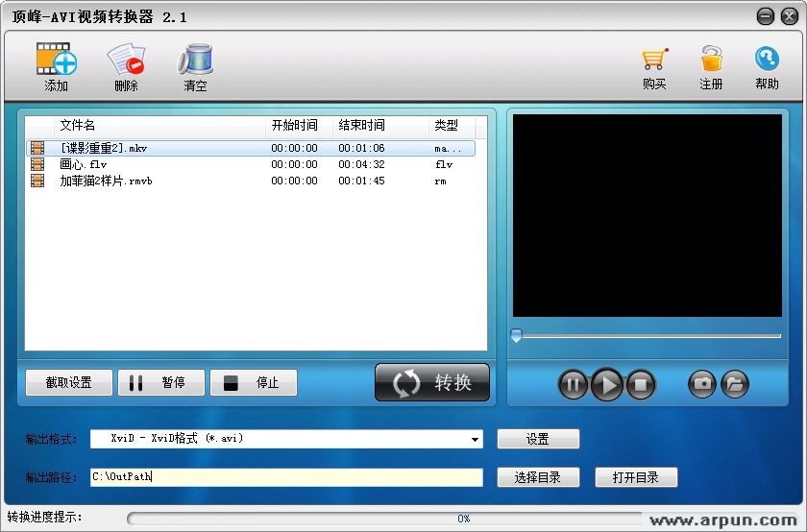
Task: Click the 输出路径 text field
Action: pos(286,477)
